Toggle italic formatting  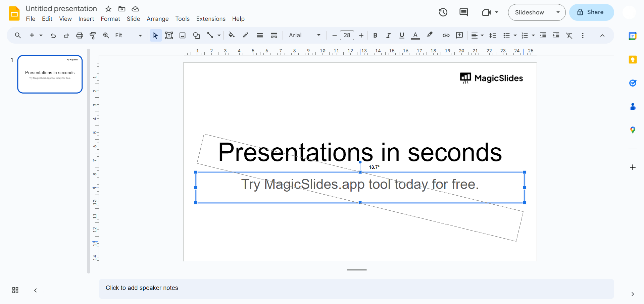388,35
